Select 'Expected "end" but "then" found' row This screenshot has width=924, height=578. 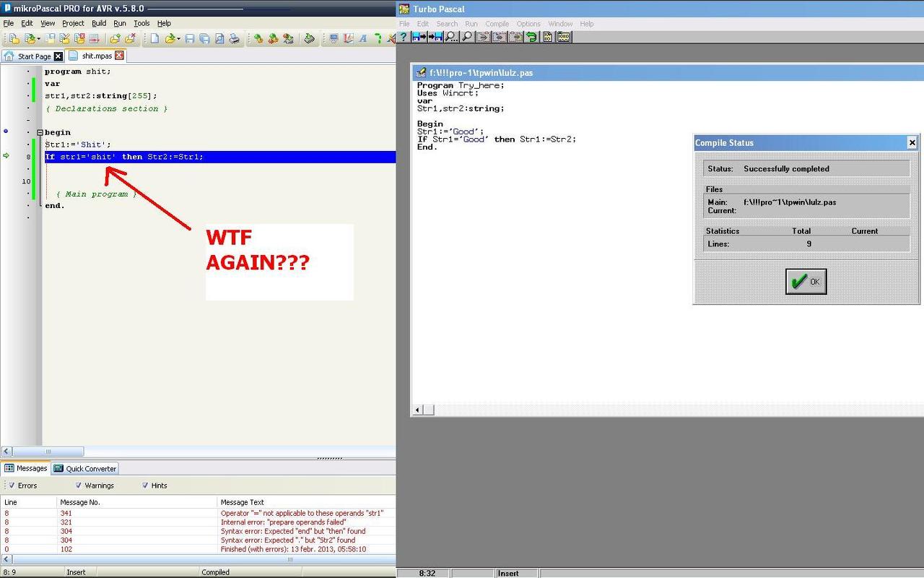pos(198,531)
